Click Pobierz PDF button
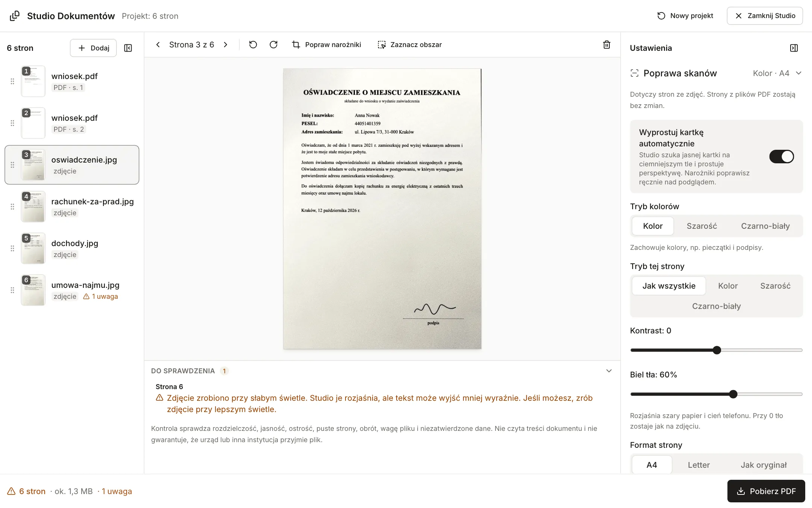The image size is (812, 508). [766, 491]
